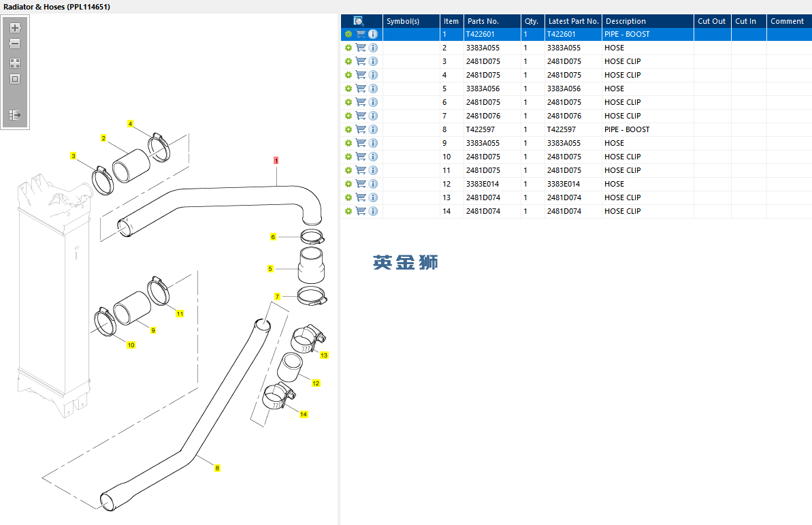
Task: Click the Qty. column header
Action: tap(532, 21)
